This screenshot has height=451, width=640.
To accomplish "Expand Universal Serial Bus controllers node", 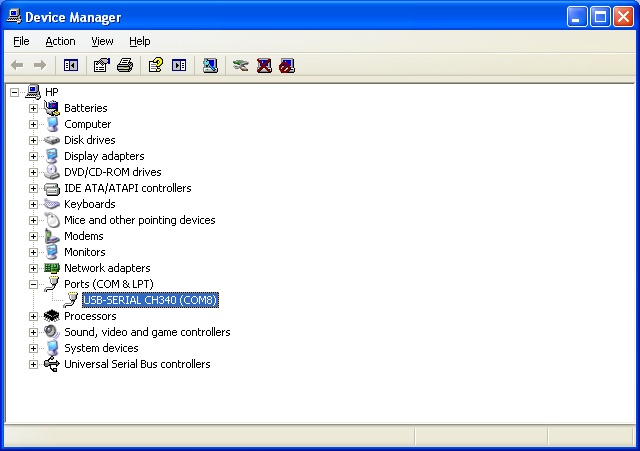I will tap(33, 364).
